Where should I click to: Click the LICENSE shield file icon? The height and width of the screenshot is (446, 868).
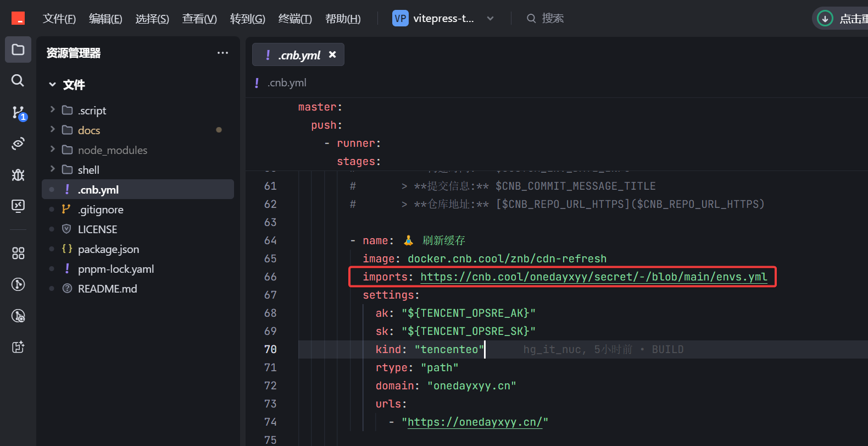tap(66, 229)
